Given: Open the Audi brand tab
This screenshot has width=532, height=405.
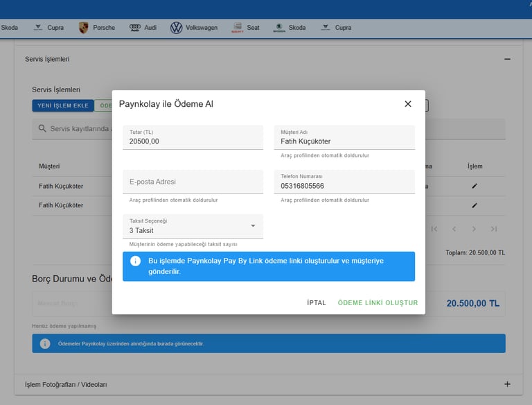Looking at the screenshot, I should click(x=143, y=28).
